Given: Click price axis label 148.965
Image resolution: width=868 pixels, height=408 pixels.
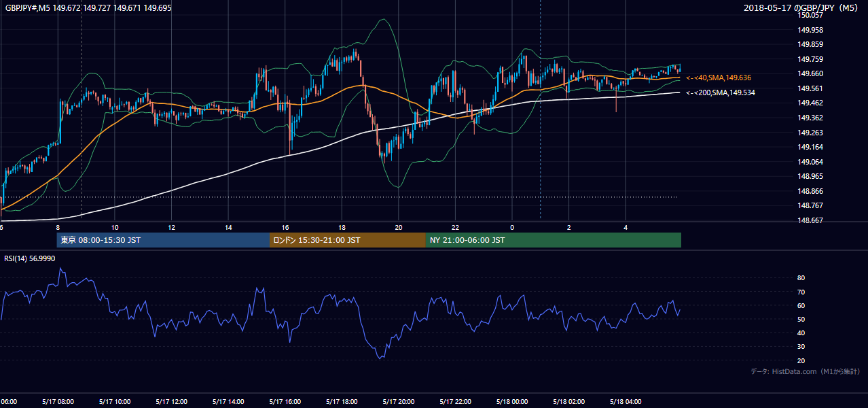Looking at the screenshot, I should click(811, 176).
